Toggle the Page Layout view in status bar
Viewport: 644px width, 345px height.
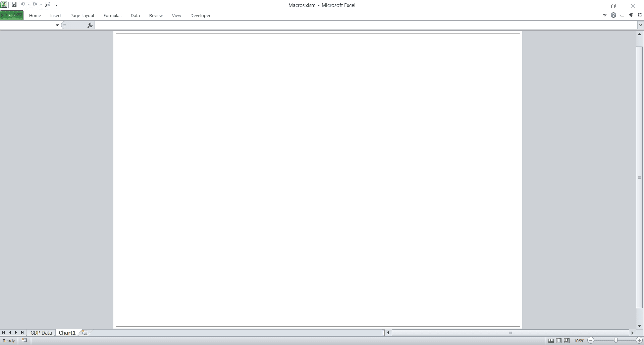click(x=559, y=341)
